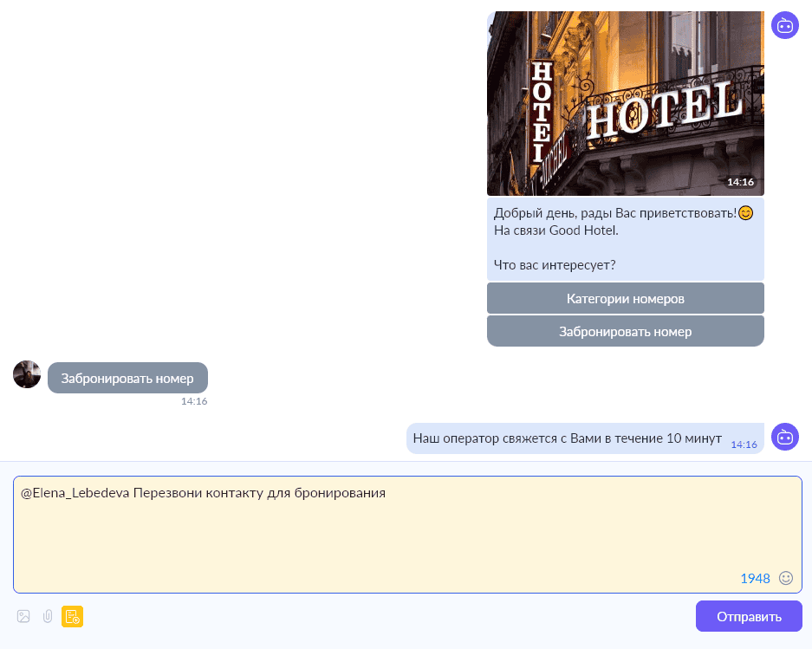Attach an image using the picture icon

[x=23, y=616]
